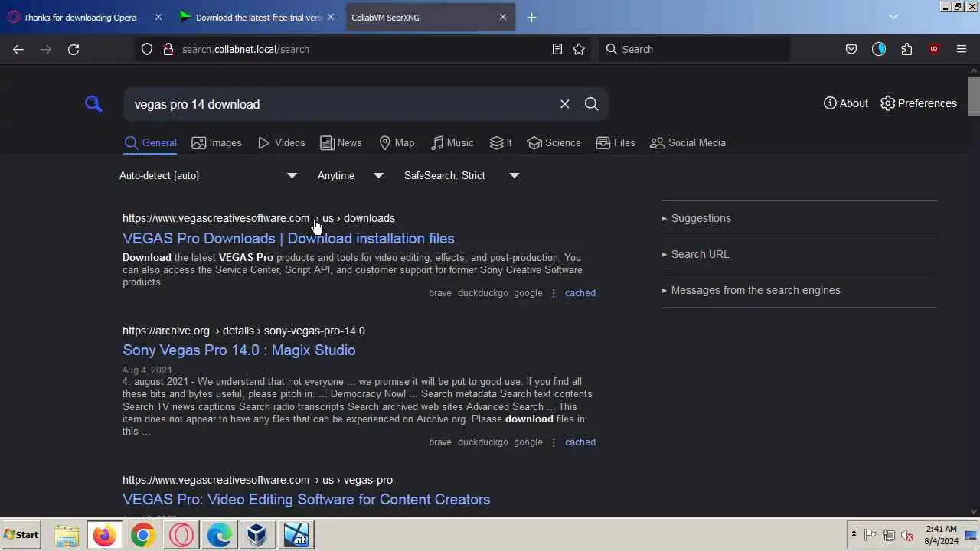Viewport: 980px width, 551px height.
Task: Open the extensions puzzle icon
Action: [906, 49]
